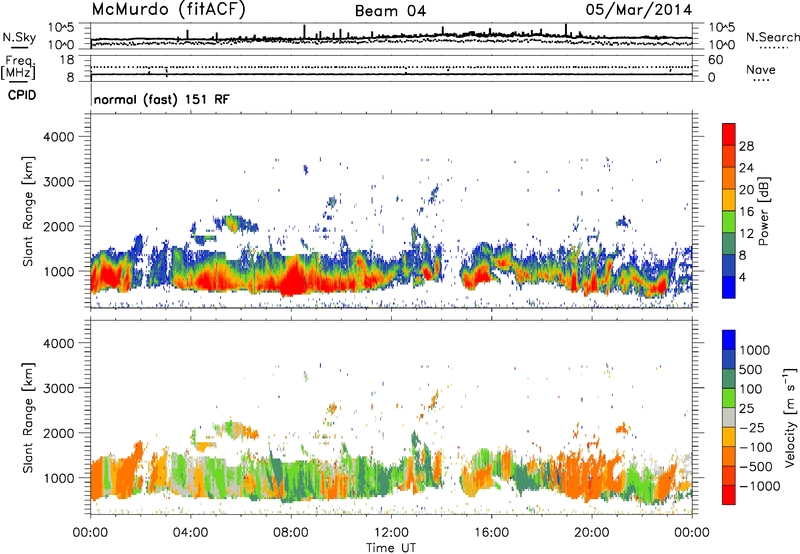Viewport: 800px width, 554px height.
Task: Click the 18 tick on frequency axis
Action: (67, 60)
